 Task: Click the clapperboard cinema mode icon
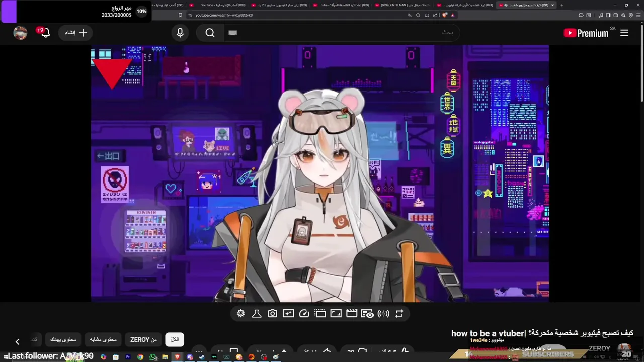click(x=352, y=314)
